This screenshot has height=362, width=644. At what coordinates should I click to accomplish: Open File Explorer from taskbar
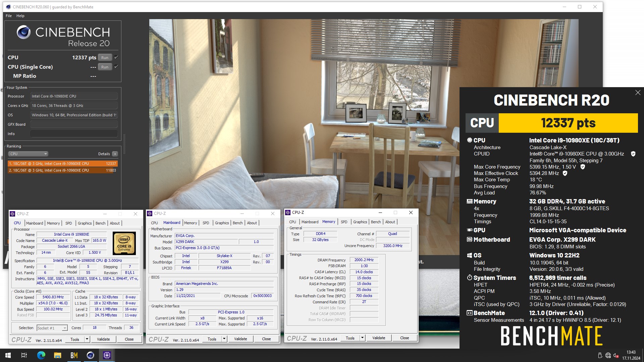57,355
